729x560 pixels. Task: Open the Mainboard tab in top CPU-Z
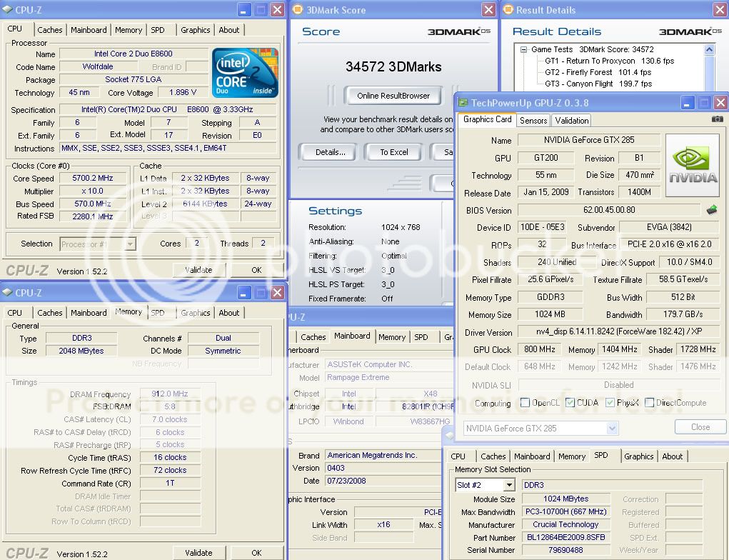89,30
